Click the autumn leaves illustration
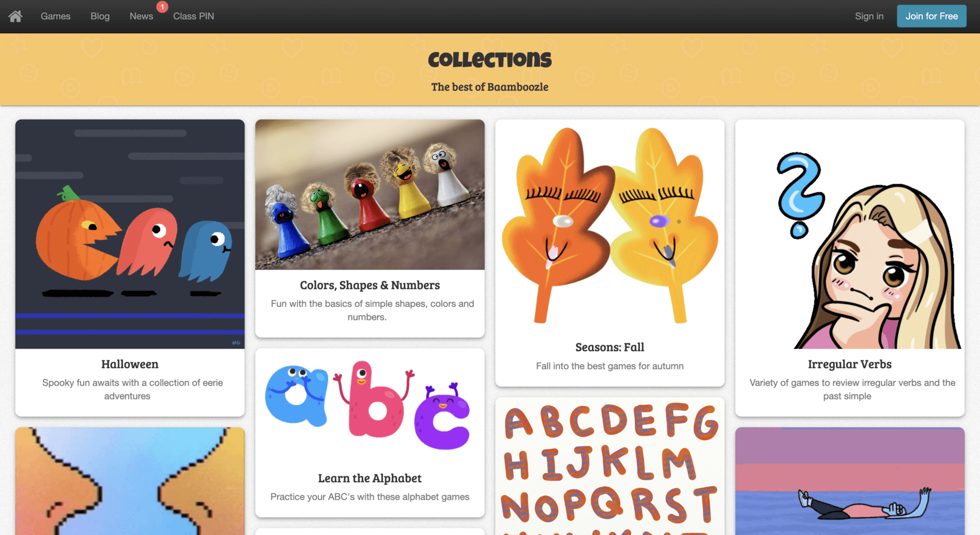Screen dimensions: 980x535 click(610, 226)
